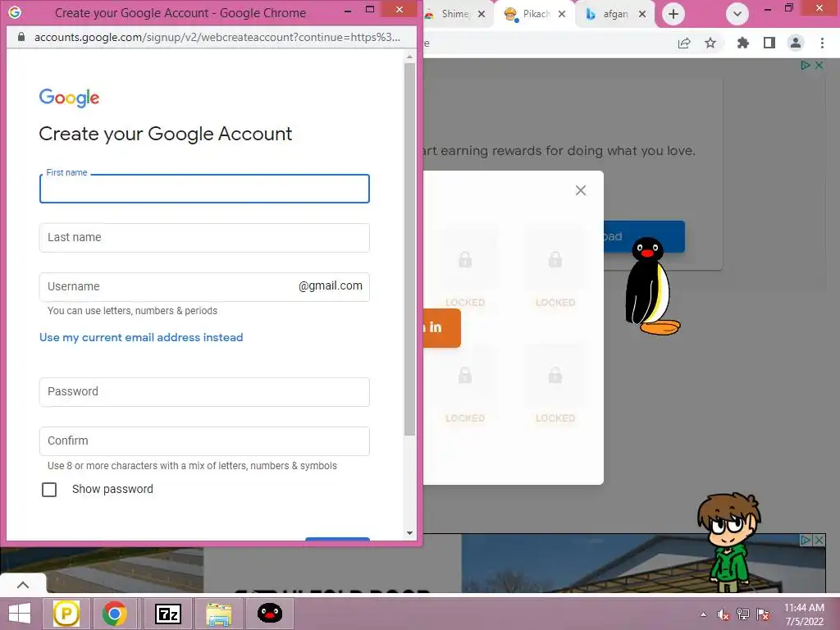Open 7-Zip from taskbar

coord(168,614)
